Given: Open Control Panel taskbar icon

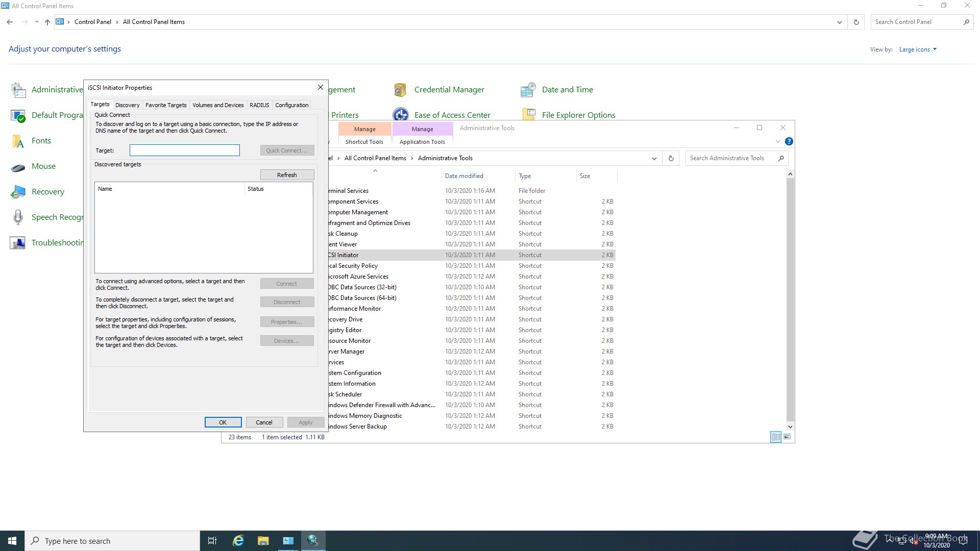Looking at the screenshot, I should (x=288, y=541).
